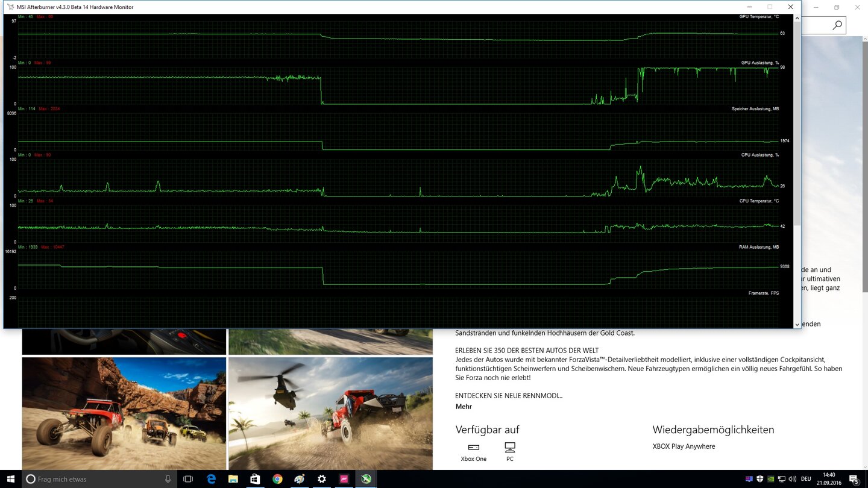Click the Cortana microphone icon
Viewport: 868px width, 488px height.
pyautogui.click(x=168, y=479)
